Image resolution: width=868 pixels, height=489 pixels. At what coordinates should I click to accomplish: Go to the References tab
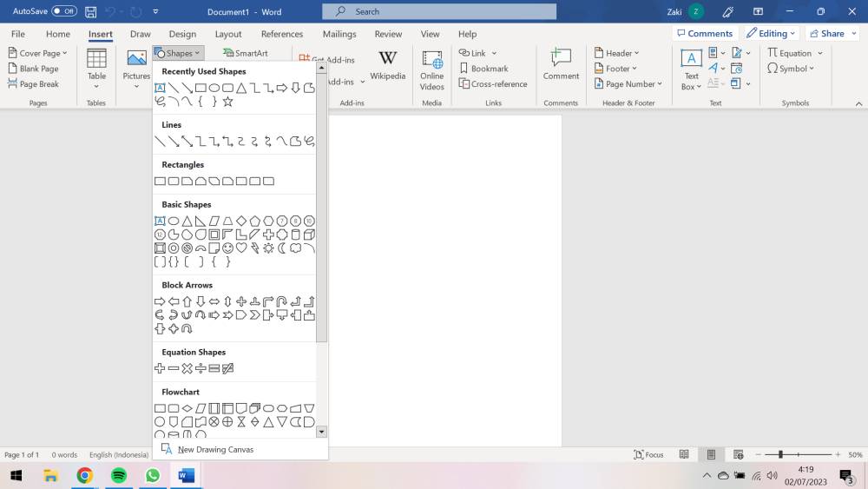[x=282, y=34]
